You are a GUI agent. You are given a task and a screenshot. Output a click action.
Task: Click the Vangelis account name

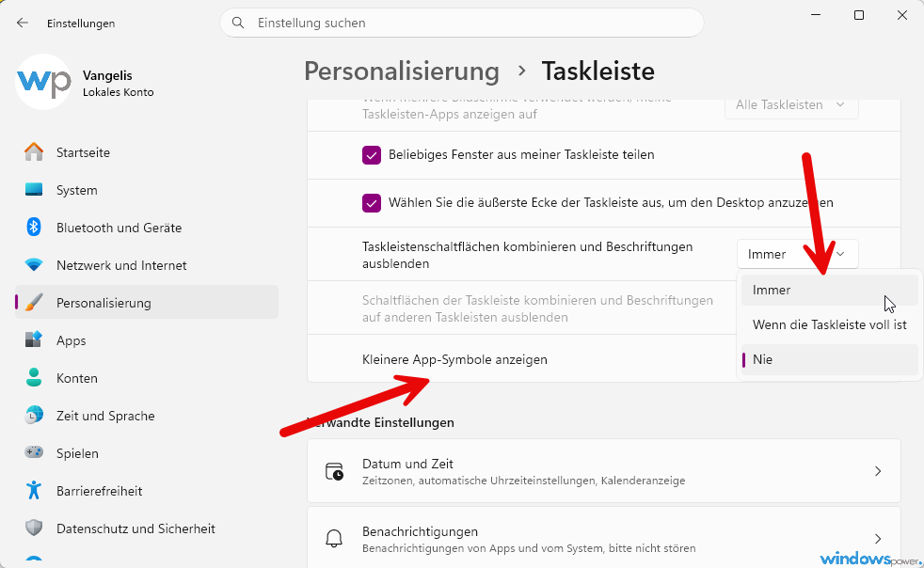tap(107, 75)
